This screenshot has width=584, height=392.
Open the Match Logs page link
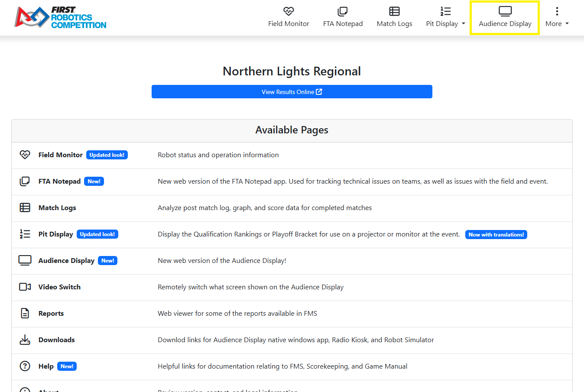(x=57, y=208)
